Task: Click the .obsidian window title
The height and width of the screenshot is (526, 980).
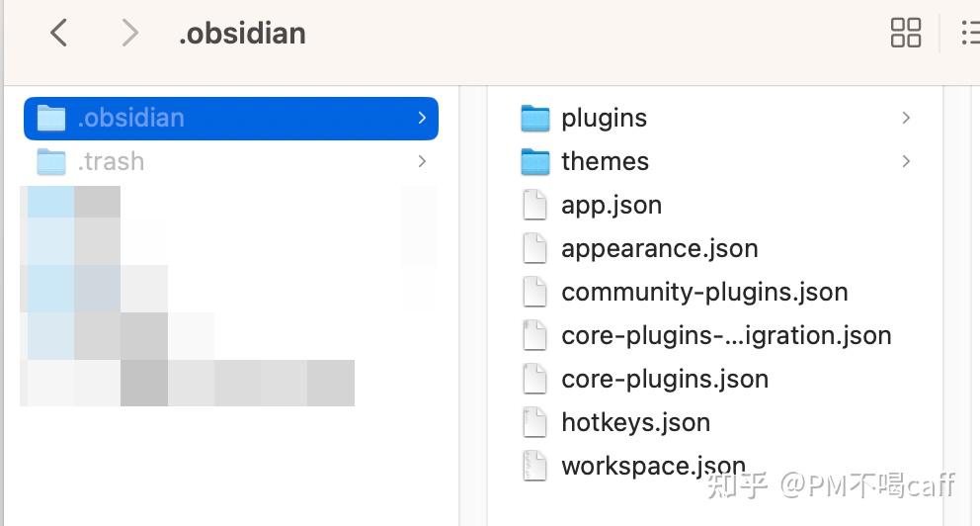Action: click(x=242, y=34)
